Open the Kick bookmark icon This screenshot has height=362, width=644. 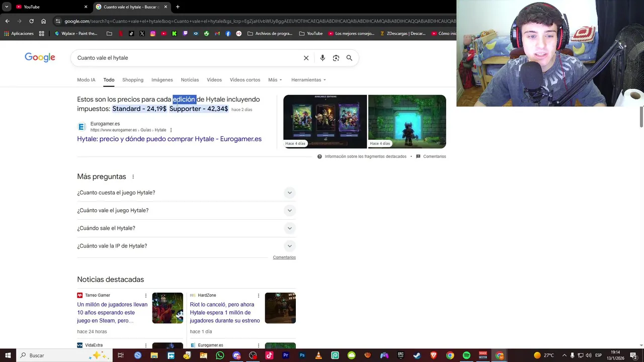click(174, 34)
